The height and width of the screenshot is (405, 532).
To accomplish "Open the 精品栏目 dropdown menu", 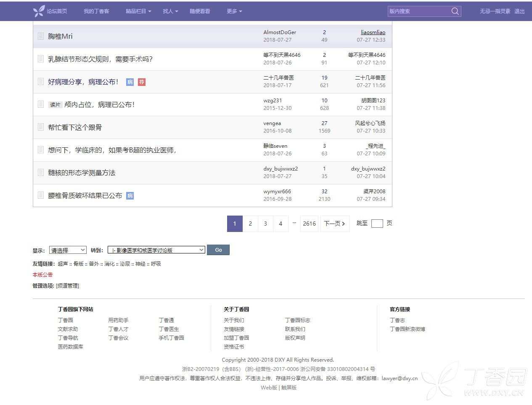I will coord(138,11).
